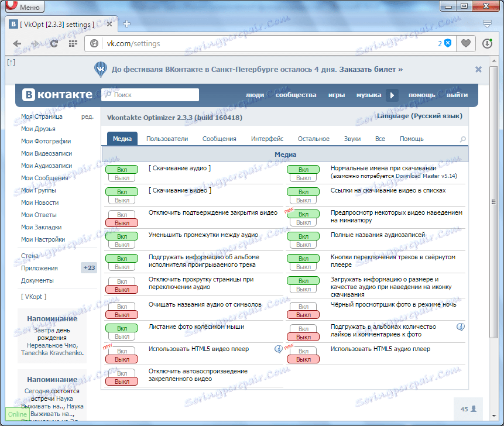
Task: Switch to the Пользователи tab
Action: [x=167, y=139]
